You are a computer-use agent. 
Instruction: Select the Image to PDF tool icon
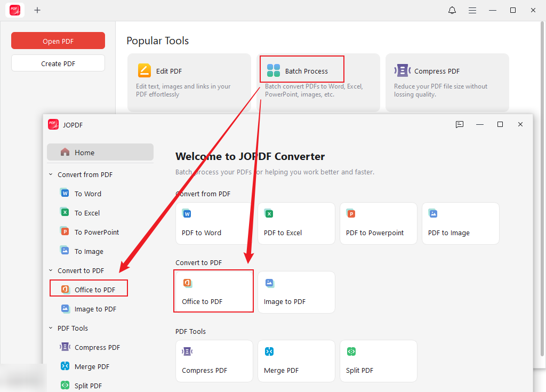[269, 282]
